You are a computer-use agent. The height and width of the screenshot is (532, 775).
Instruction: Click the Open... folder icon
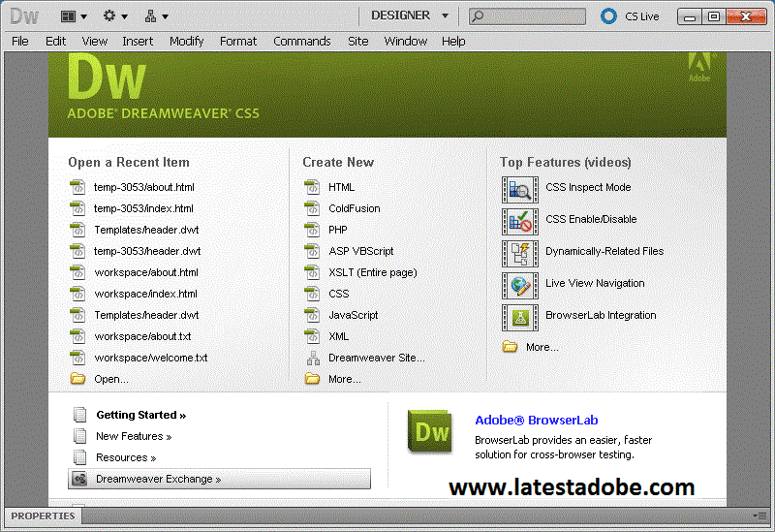(77, 379)
